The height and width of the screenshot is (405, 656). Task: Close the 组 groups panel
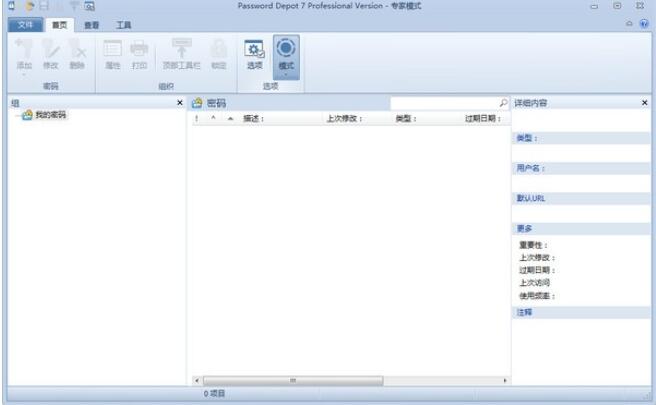180,103
